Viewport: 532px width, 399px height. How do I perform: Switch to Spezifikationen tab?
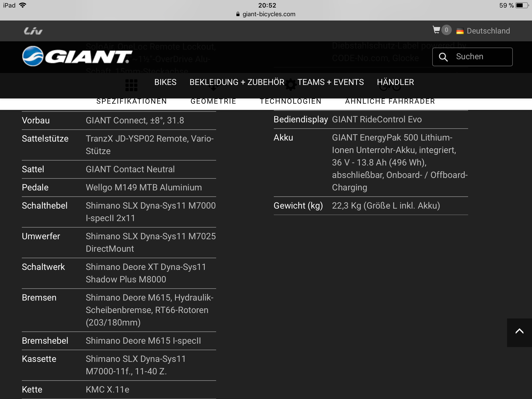[x=131, y=101]
